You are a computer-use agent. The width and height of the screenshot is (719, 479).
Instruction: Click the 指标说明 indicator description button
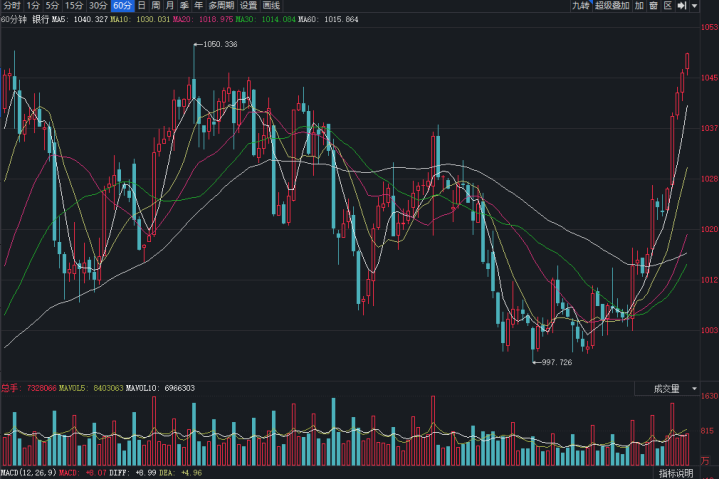click(676, 472)
